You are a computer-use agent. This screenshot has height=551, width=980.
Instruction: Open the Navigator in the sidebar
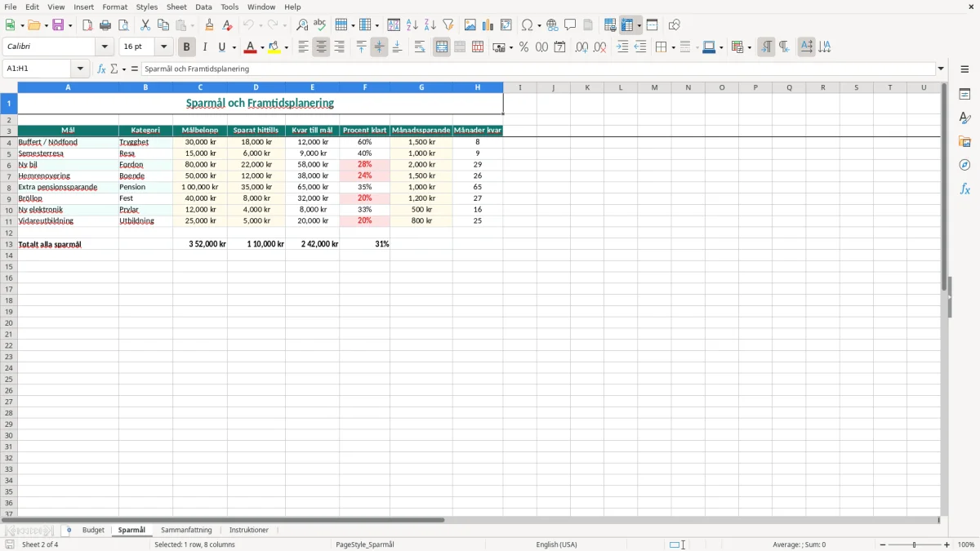(964, 165)
